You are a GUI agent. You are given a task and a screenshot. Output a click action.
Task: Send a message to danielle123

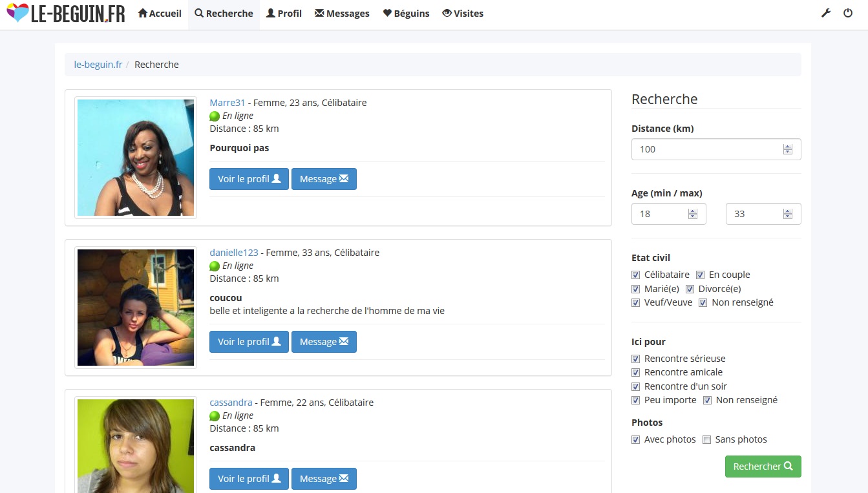coord(324,342)
